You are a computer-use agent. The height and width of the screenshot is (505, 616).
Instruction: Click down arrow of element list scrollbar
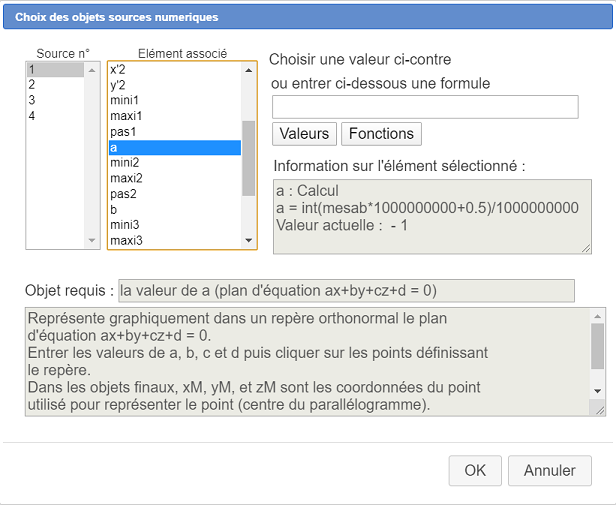coord(249,241)
